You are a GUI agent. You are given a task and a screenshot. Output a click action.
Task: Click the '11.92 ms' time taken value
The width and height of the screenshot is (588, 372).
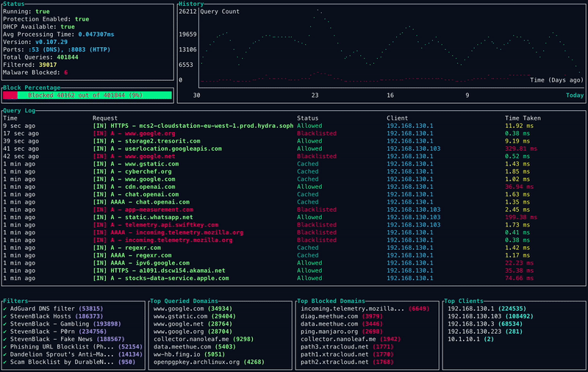pyautogui.click(x=519, y=126)
